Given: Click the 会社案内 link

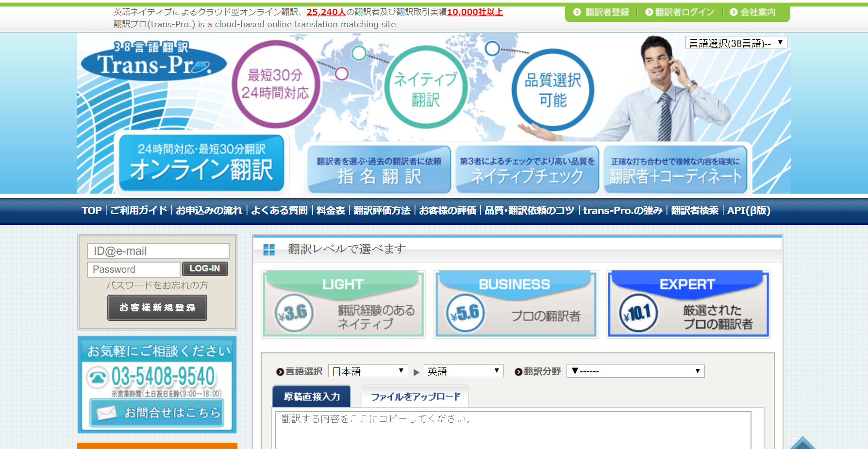Looking at the screenshot, I should coord(752,12).
